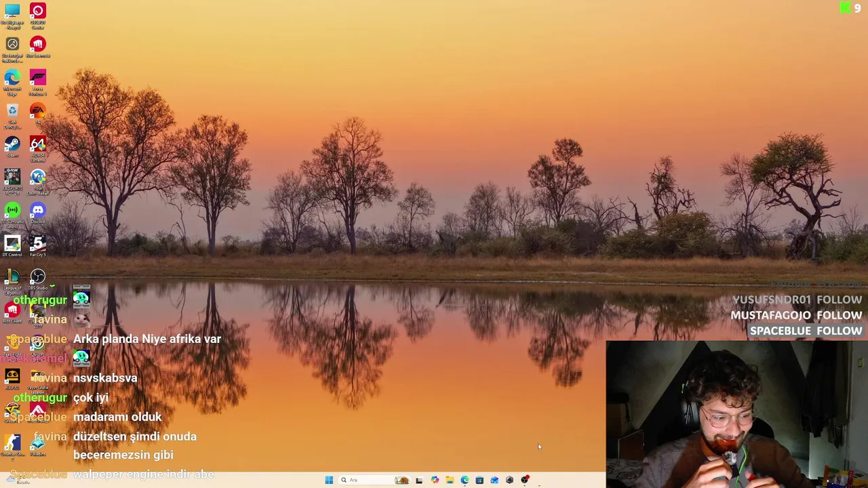Select the OBS Studio desktop icon
The width and height of the screenshot is (868, 488).
point(37,279)
